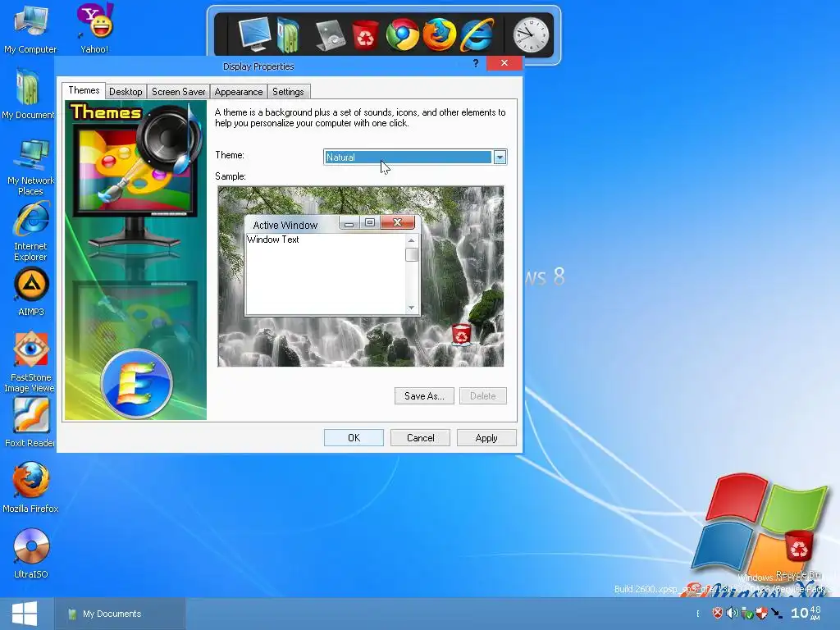
Task: Click the waterfall theme sample preview
Action: tap(361, 276)
